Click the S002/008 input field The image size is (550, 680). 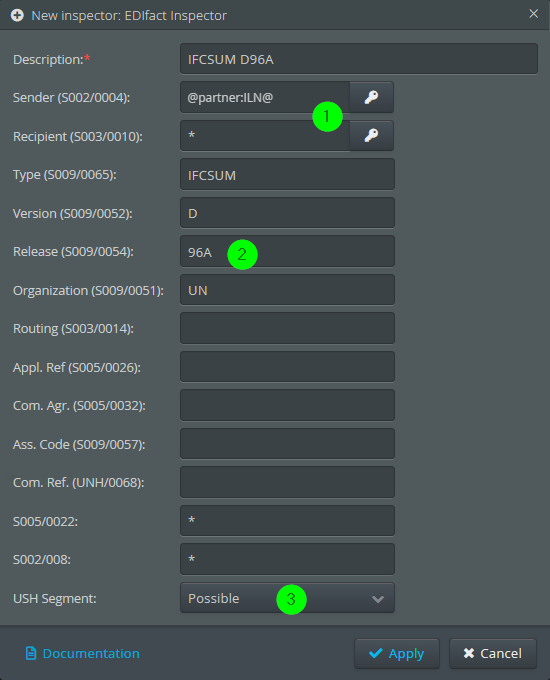click(287, 559)
